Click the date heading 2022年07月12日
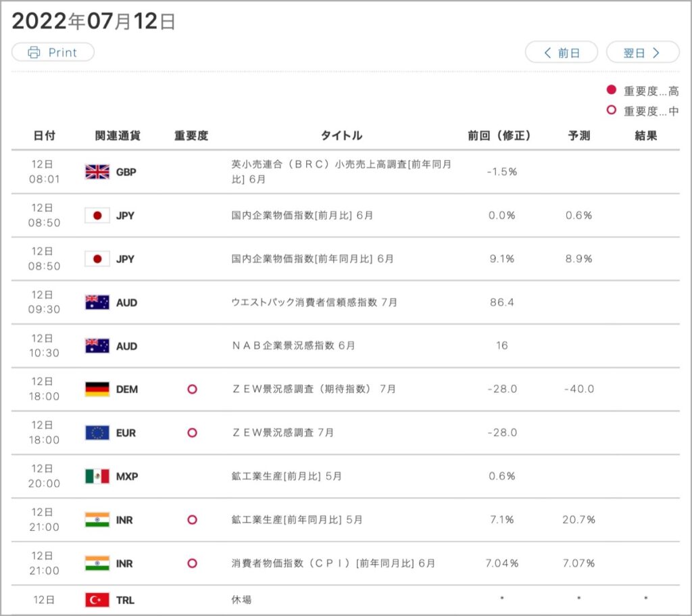The height and width of the screenshot is (616, 692). pos(93,21)
